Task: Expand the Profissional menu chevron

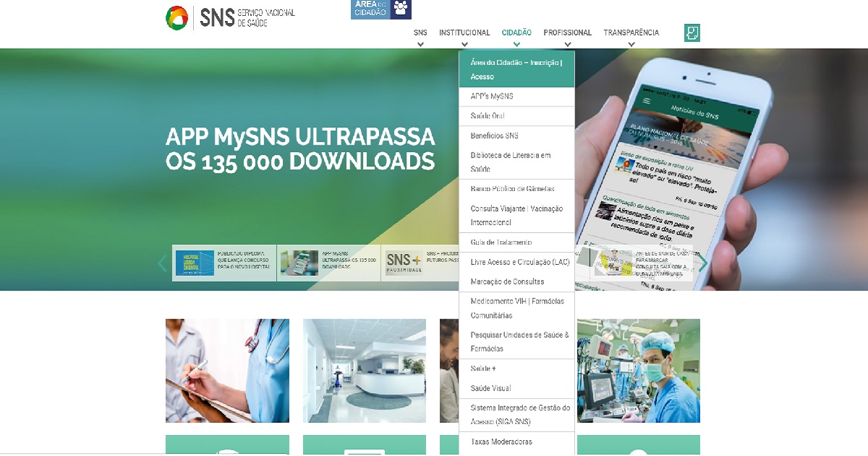Action: coord(567,44)
